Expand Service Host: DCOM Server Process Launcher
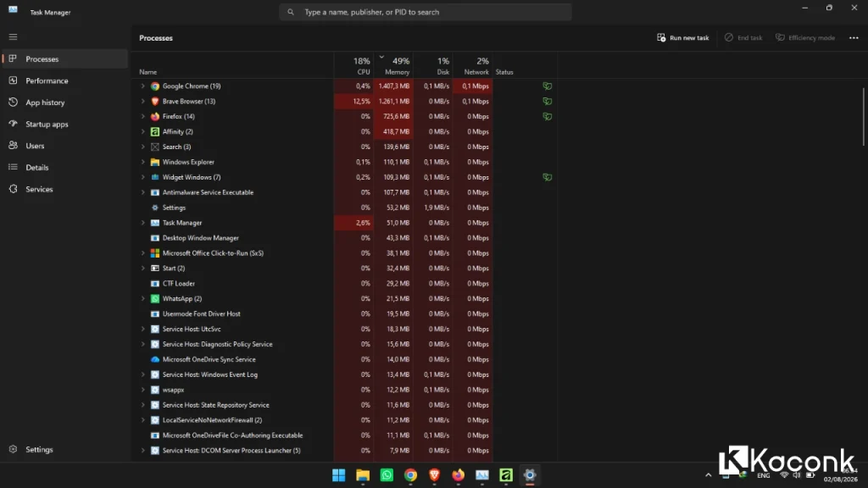The width and height of the screenshot is (868, 488). [x=142, y=451]
